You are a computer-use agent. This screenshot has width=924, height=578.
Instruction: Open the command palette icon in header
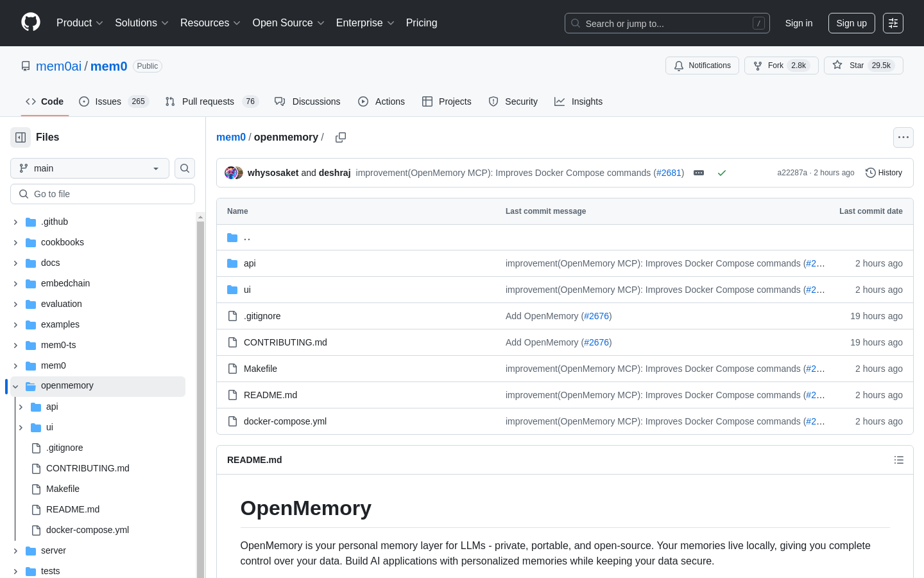tap(893, 23)
